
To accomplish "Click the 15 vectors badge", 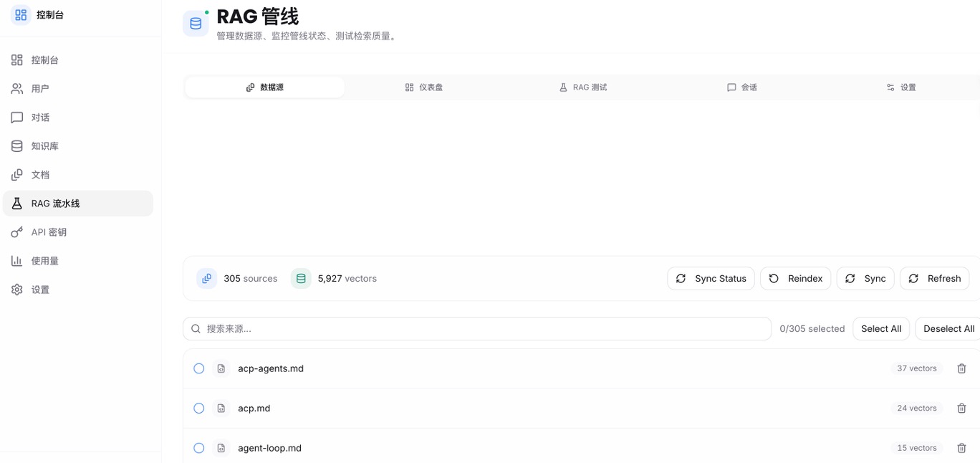I will (917, 448).
